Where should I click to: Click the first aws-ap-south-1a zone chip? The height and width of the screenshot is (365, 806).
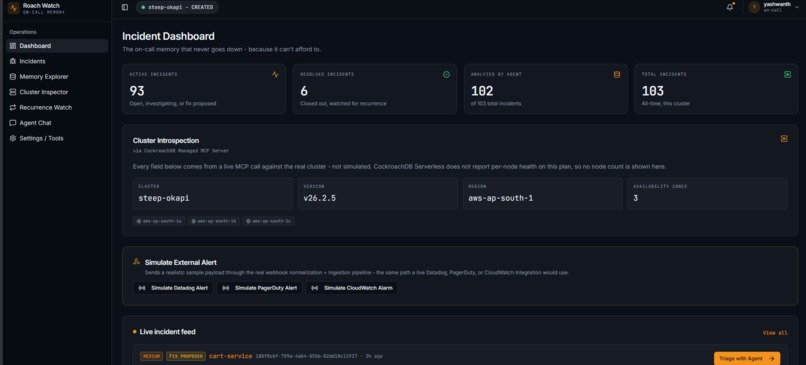click(x=159, y=221)
